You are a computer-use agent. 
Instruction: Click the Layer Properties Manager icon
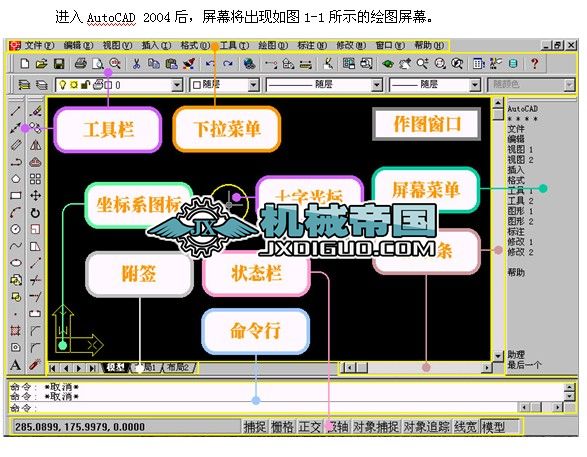click(x=24, y=85)
